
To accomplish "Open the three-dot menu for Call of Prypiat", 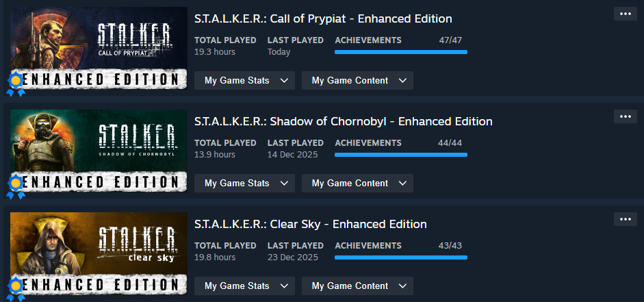I will 625,14.
